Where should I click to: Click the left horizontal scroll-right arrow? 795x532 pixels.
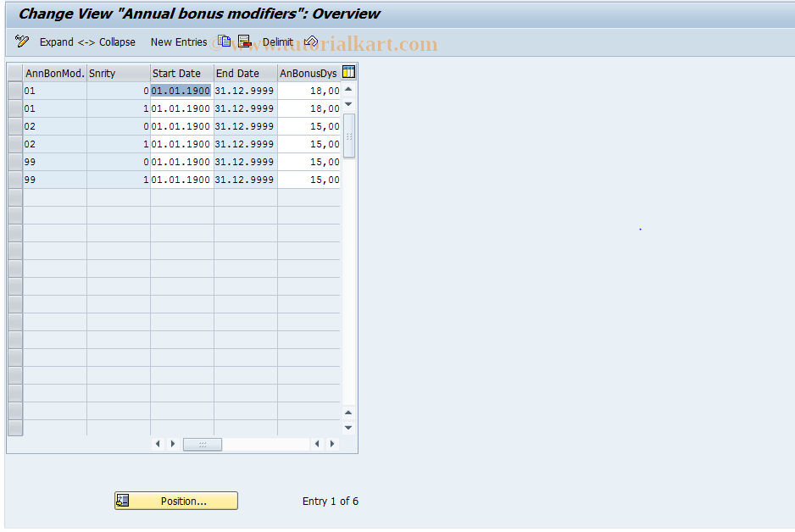tap(173, 444)
